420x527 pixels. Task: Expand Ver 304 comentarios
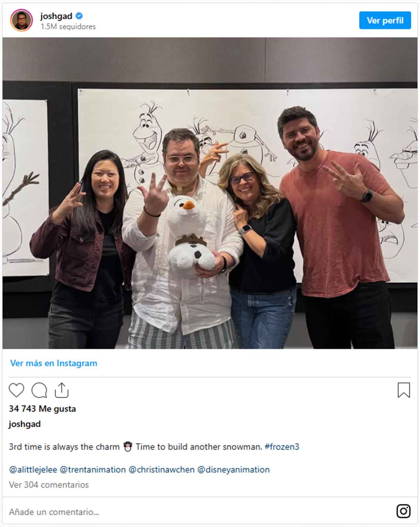(49, 485)
